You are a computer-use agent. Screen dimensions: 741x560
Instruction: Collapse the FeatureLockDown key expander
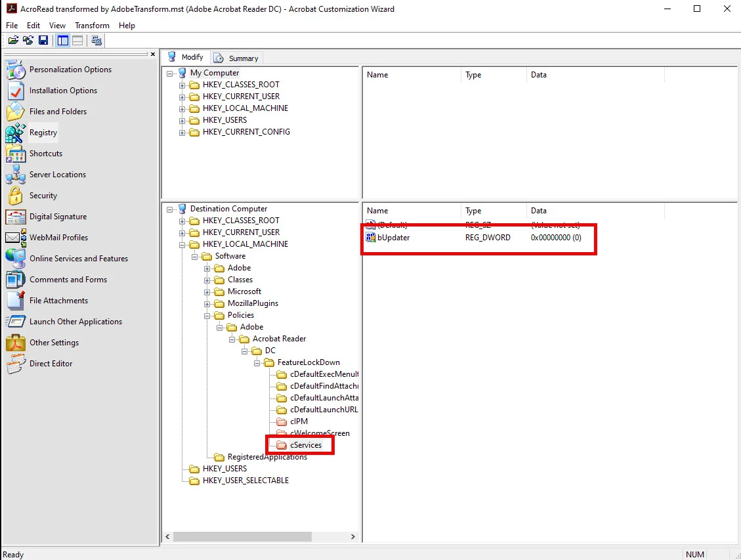[257, 363]
